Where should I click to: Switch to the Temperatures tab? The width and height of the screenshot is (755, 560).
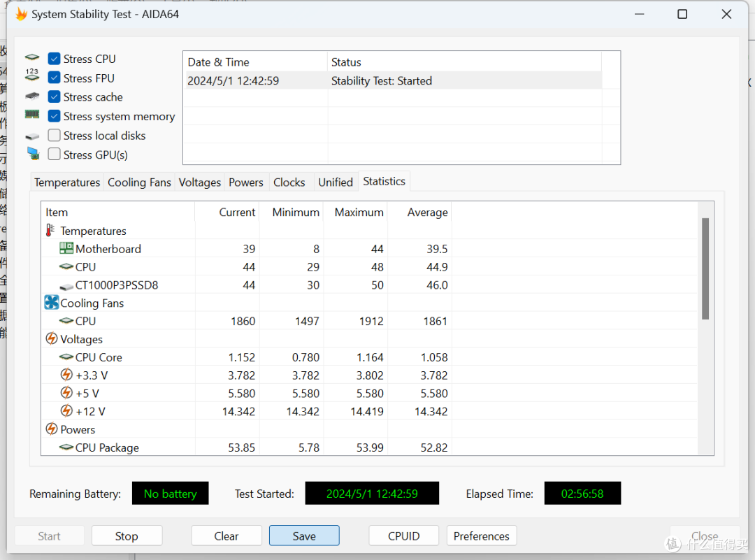(67, 182)
